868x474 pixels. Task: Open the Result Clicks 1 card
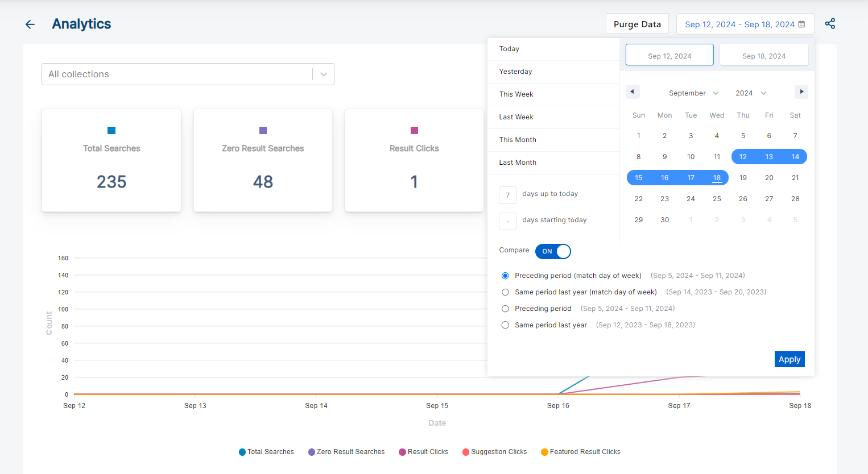pyautogui.click(x=414, y=160)
